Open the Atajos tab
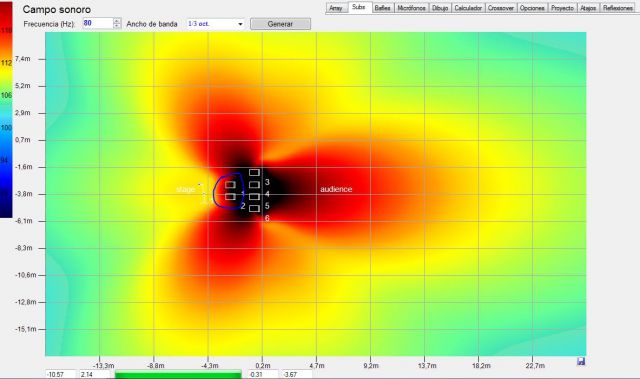Screen dimensions: 640x379 tap(588, 8)
